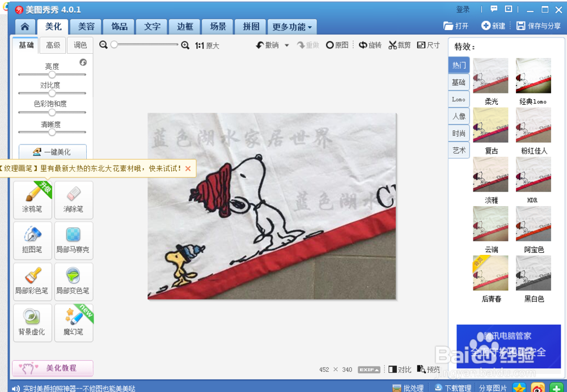Reset basic adjustments with circular arrow
Screen dimensions: 567x392
pyautogui.click(x=83, y=62)
